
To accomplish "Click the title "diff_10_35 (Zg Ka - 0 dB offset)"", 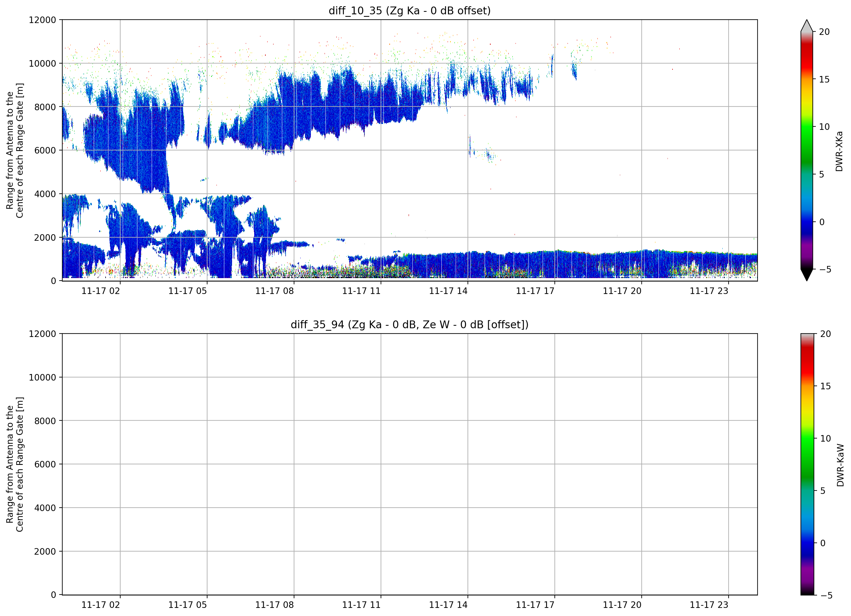I will [x=409, y=11].
